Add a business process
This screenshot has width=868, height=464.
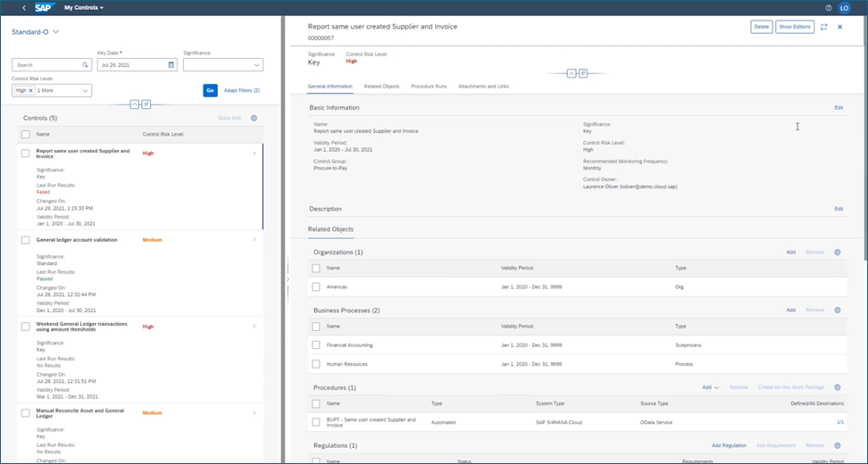pyautogui.click(x=791, y=311)
